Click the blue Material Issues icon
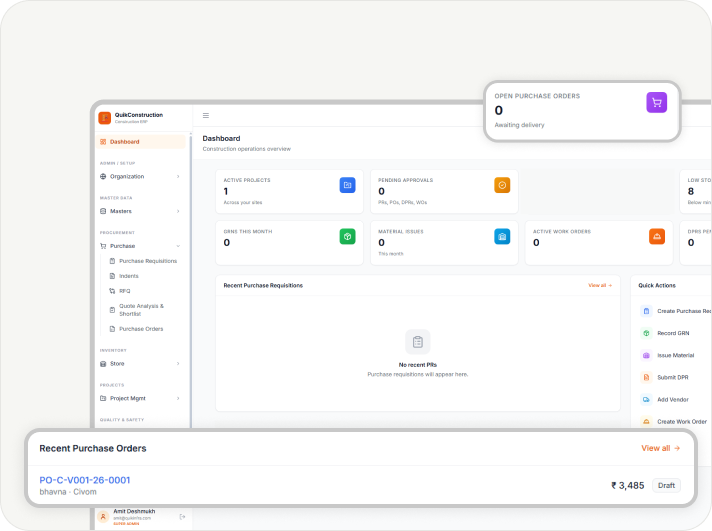The height and width of the screenshot is (531, 712). [502, 237]
